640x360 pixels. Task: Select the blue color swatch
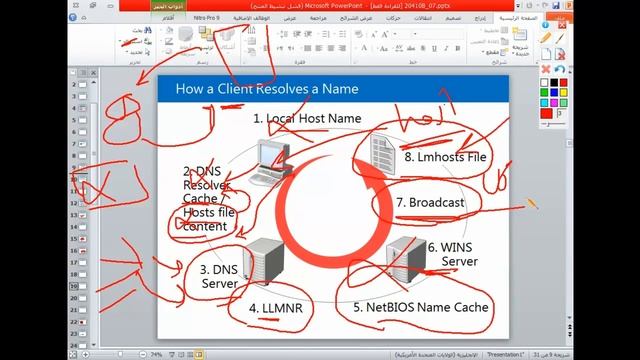pos(554,93)
